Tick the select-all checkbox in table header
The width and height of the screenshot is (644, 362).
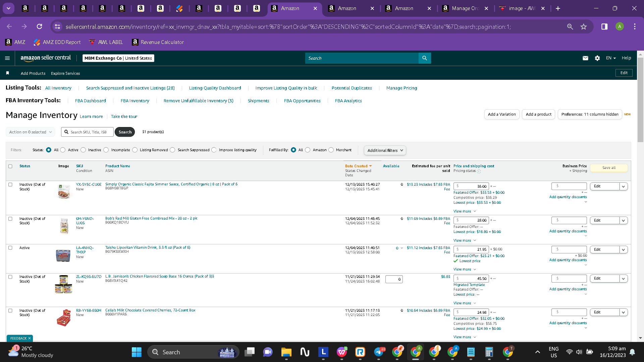(10, 166)
